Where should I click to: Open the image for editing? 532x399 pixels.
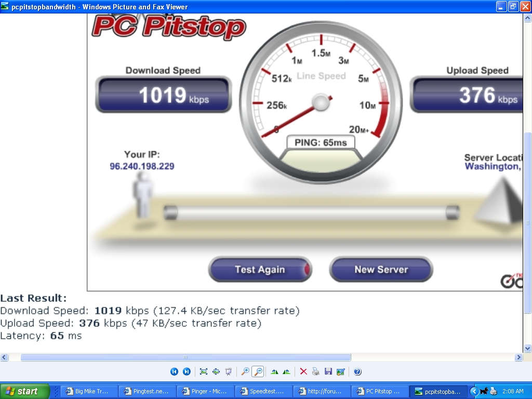(341, 371)
